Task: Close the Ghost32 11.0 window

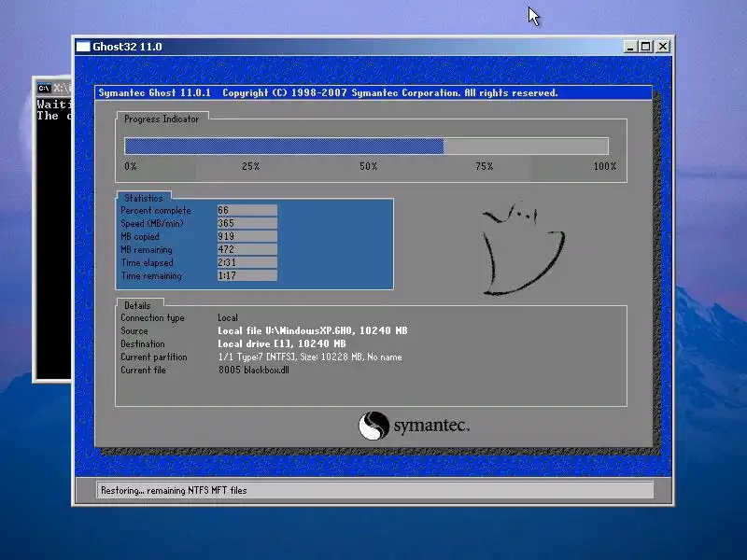Action: pos(663,47)
